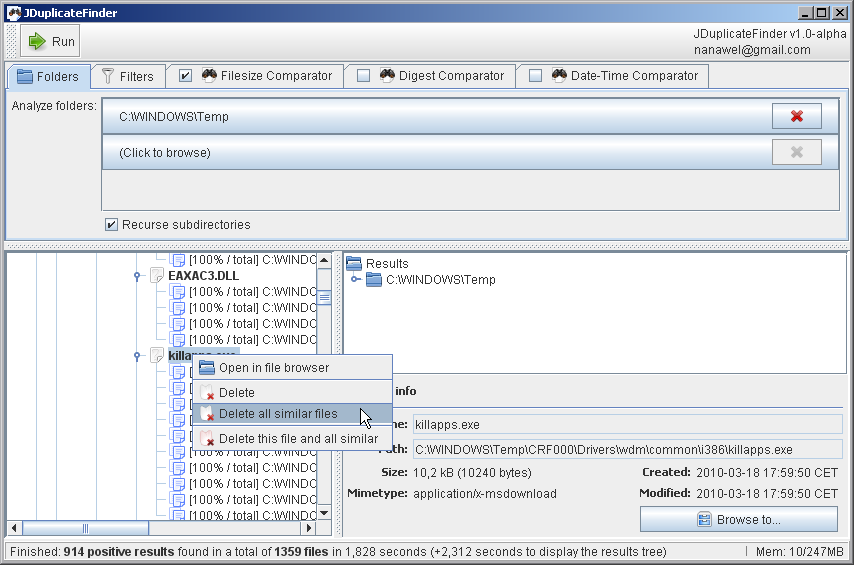Choose Delete from the context menu

(x=292, y=392)
